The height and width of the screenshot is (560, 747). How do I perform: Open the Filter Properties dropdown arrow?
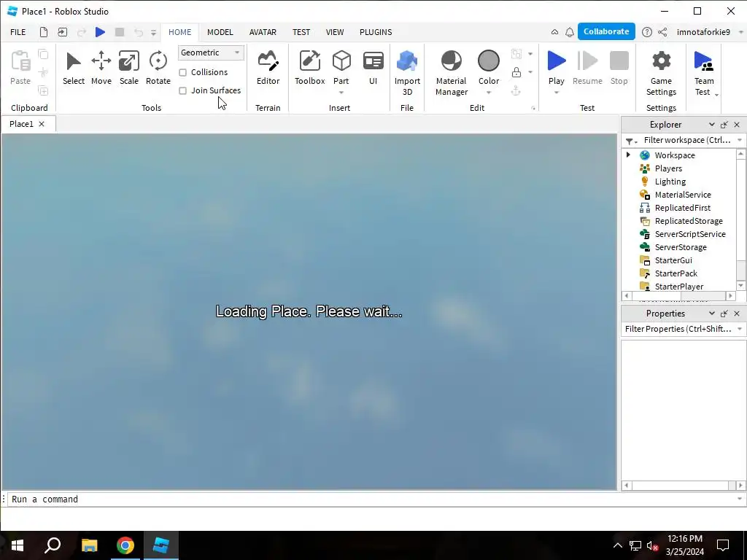740,329
